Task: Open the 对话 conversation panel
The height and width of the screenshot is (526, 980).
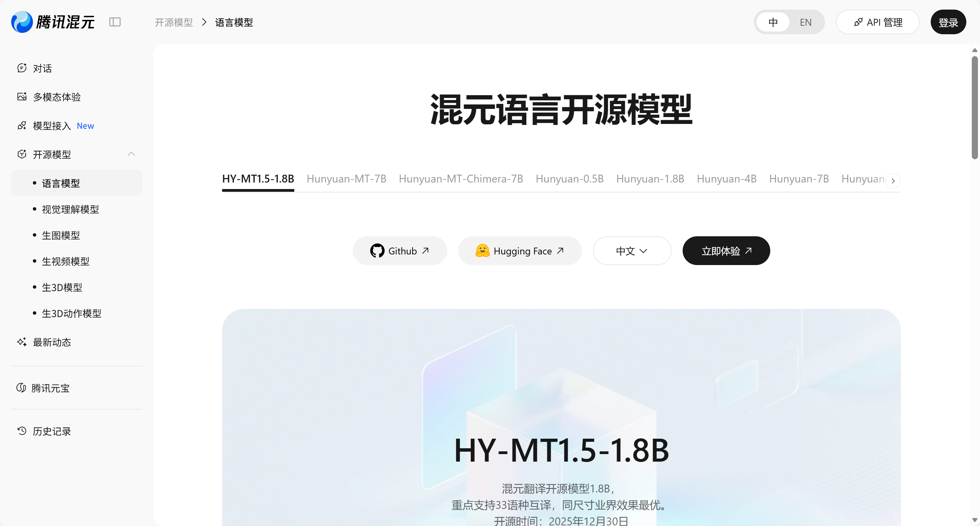Action: tap(42, 68)
